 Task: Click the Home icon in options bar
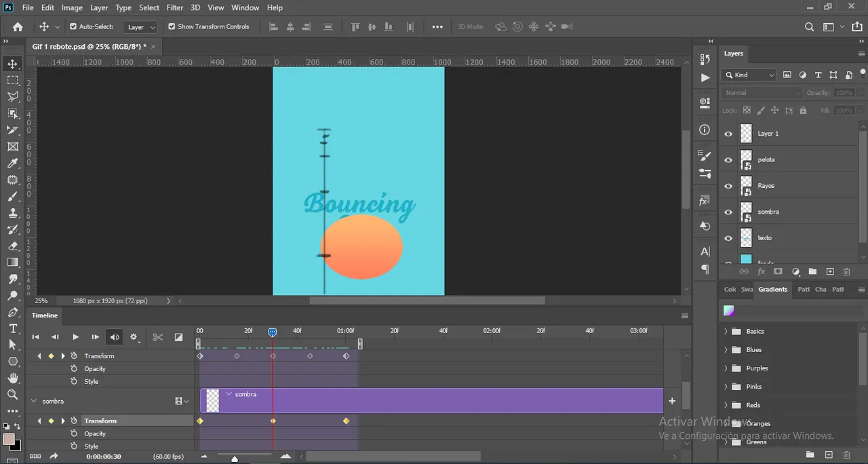pos(18,27)
